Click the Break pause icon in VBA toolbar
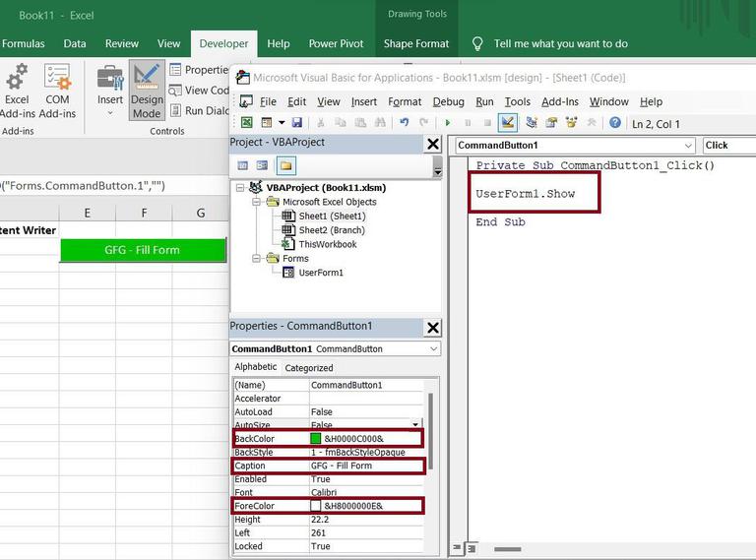756x560 pixels. [468, 123]
